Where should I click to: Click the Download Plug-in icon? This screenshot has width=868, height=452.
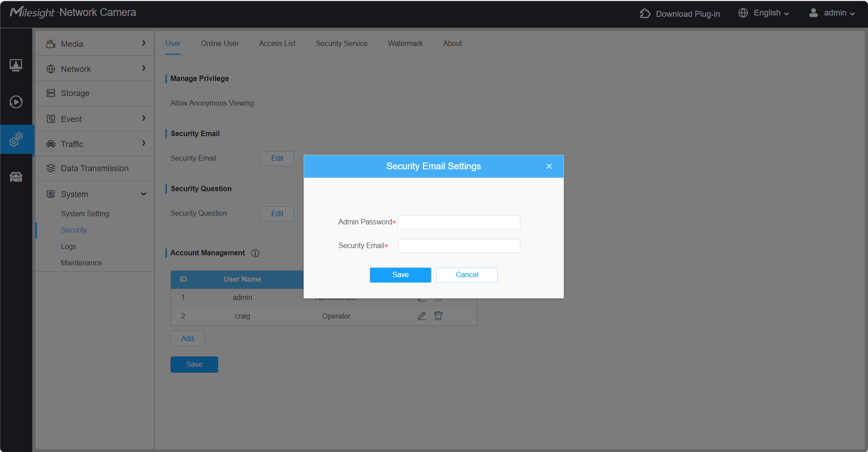click(x=645, y=14)
